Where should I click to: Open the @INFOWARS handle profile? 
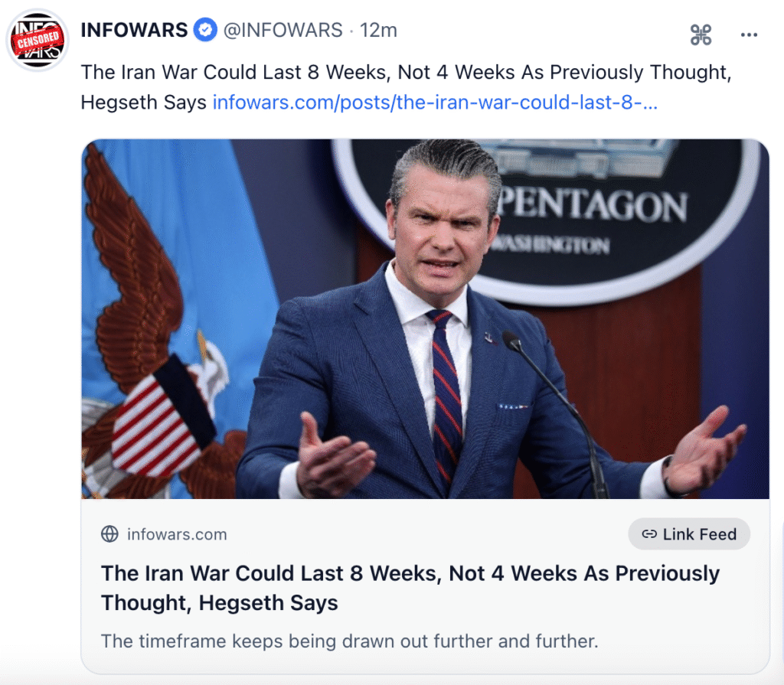click(283, 30)
